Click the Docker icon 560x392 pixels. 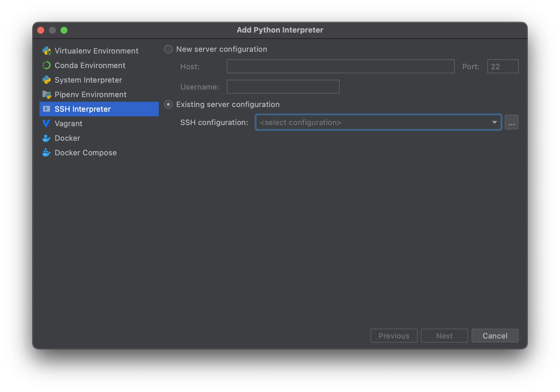click(x=47, y=138)
